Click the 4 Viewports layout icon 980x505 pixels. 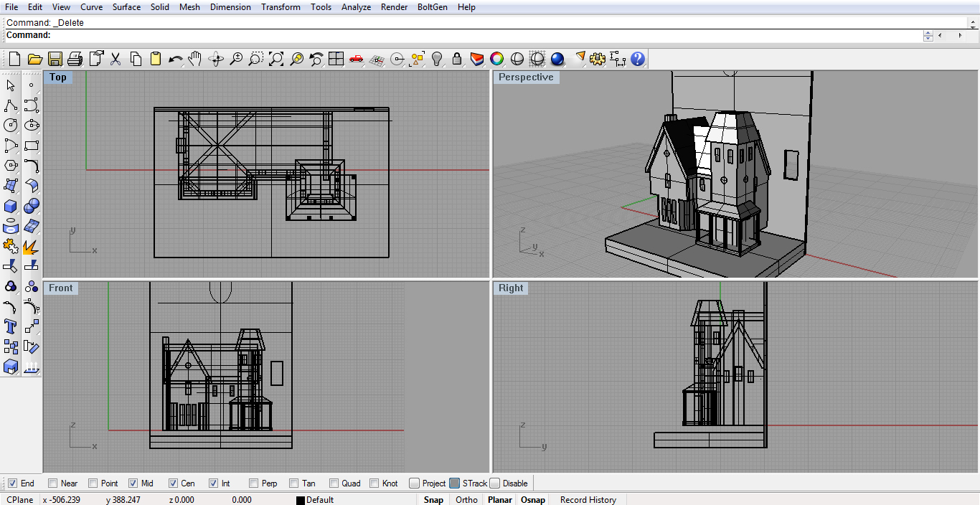tap(336, 59)
